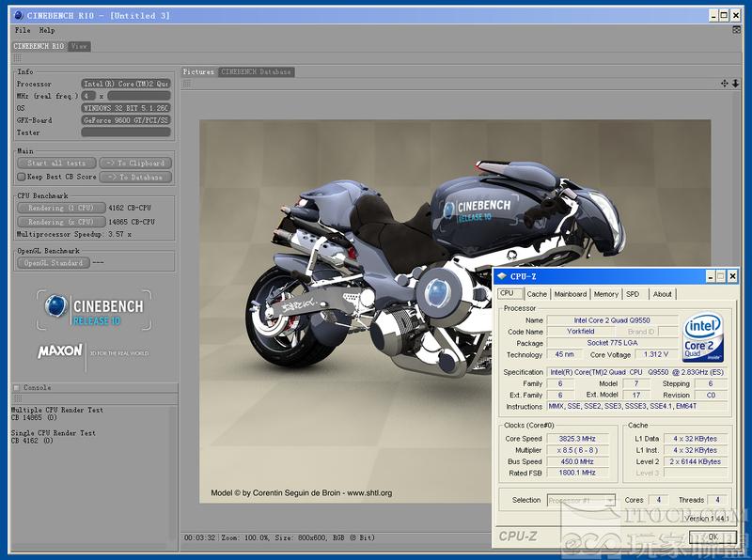The image size is (752, 560).
Task: Select the CINEBENCH R10 tab
Action: coord(39,46)
